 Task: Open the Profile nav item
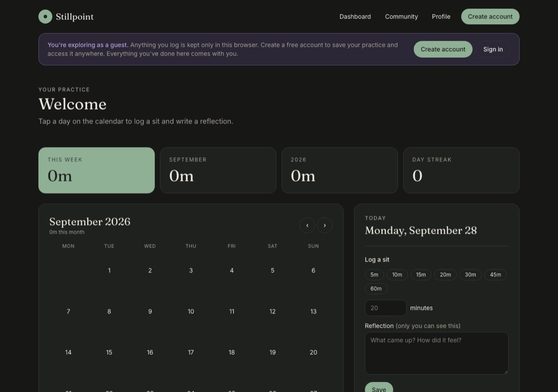(441, 16)
